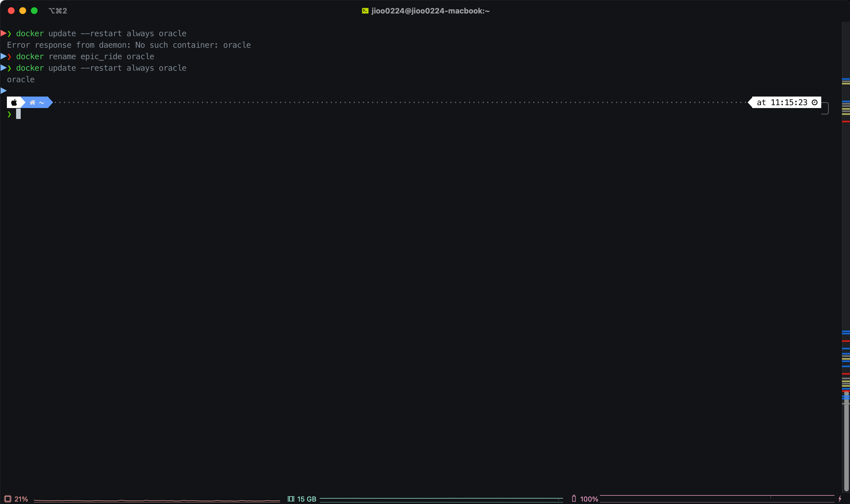The width and height of the screenshot is (850, 504).
Task: Click the window title jioo0224@jioo0224-macbook
Action: 430,11
